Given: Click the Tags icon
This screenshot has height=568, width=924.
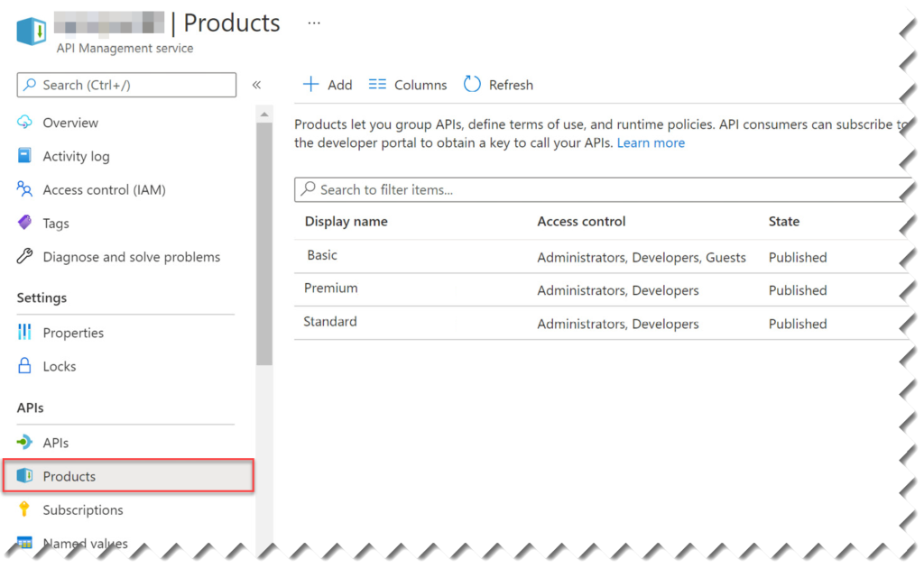Looking at the screenshot, I should (x=26, y=223).
